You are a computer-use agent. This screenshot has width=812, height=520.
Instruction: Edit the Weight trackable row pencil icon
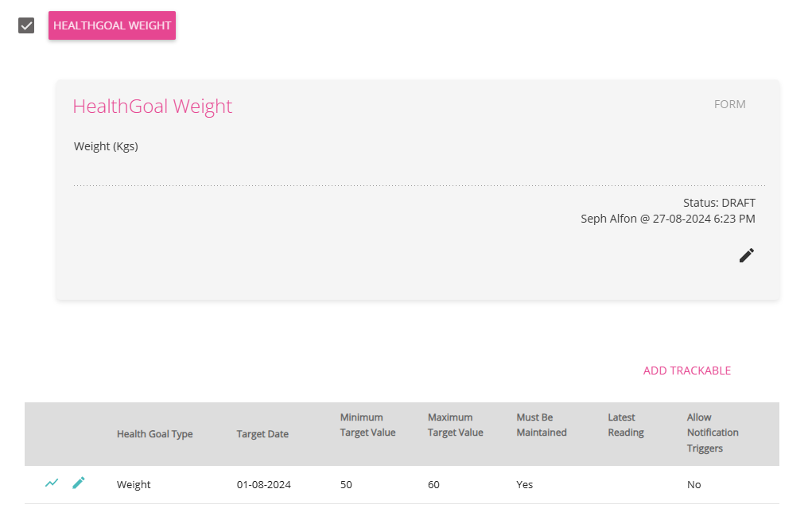click(x=79, y=483)
